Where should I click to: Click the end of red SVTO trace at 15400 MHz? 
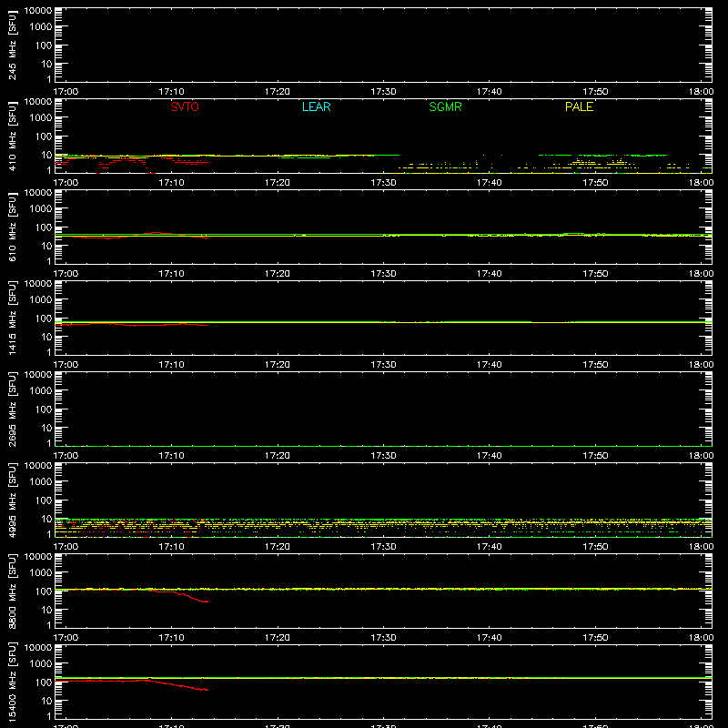click(x=207, y=690)
